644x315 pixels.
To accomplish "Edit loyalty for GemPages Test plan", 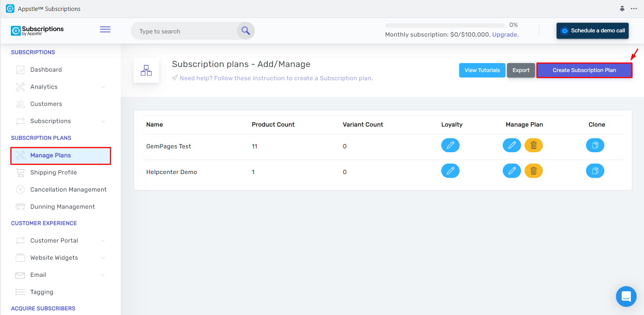I will point(450,145).
